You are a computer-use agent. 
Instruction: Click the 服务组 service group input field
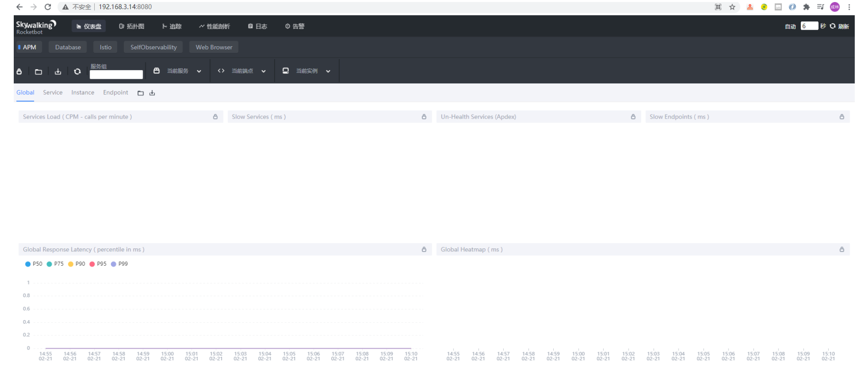tap(116, 74)
